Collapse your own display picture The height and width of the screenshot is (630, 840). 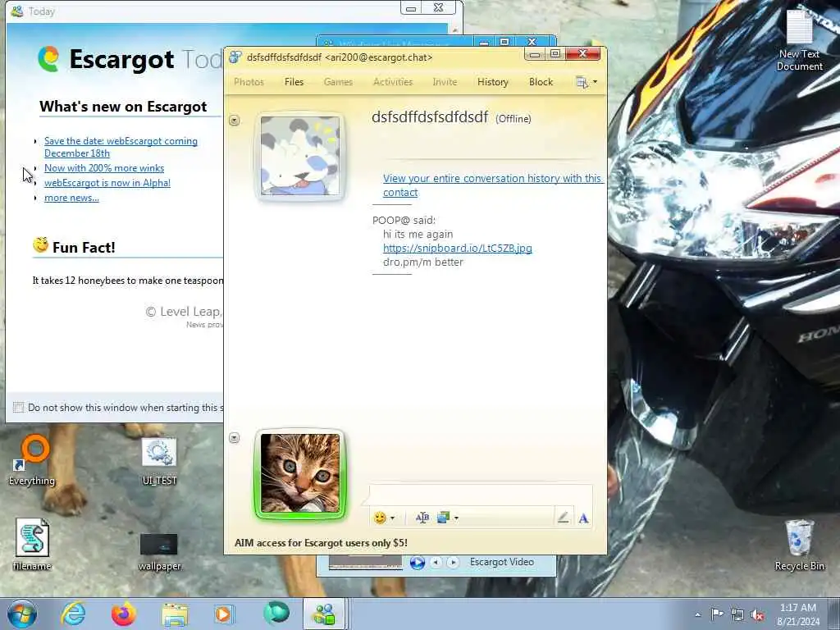click(x=234, y=438)
